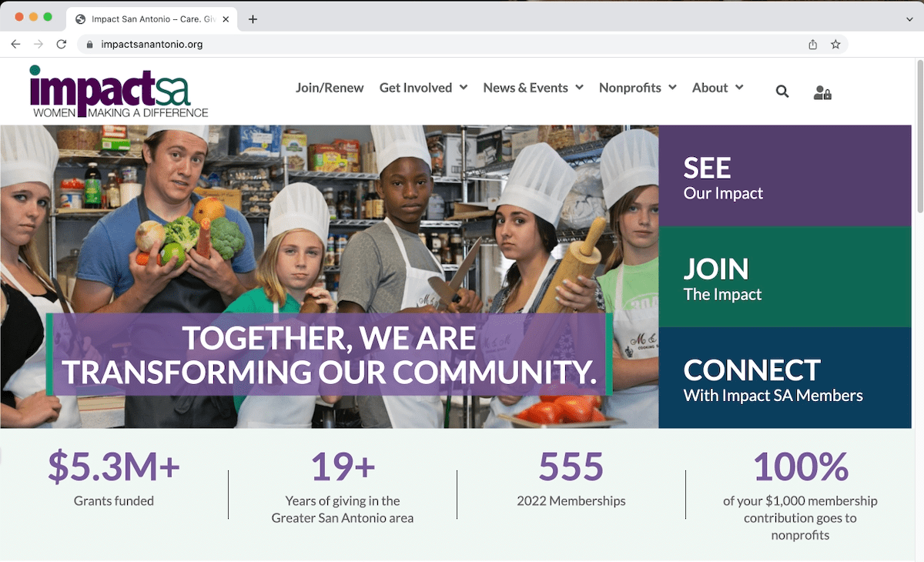Click the member login user icon

coord(822,92)
